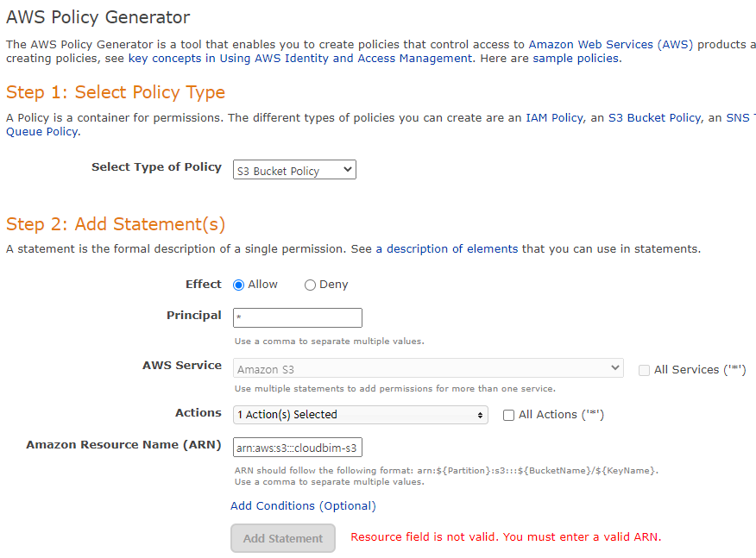Open the Amazon Web Services (AWS) link

coord(611,45)
